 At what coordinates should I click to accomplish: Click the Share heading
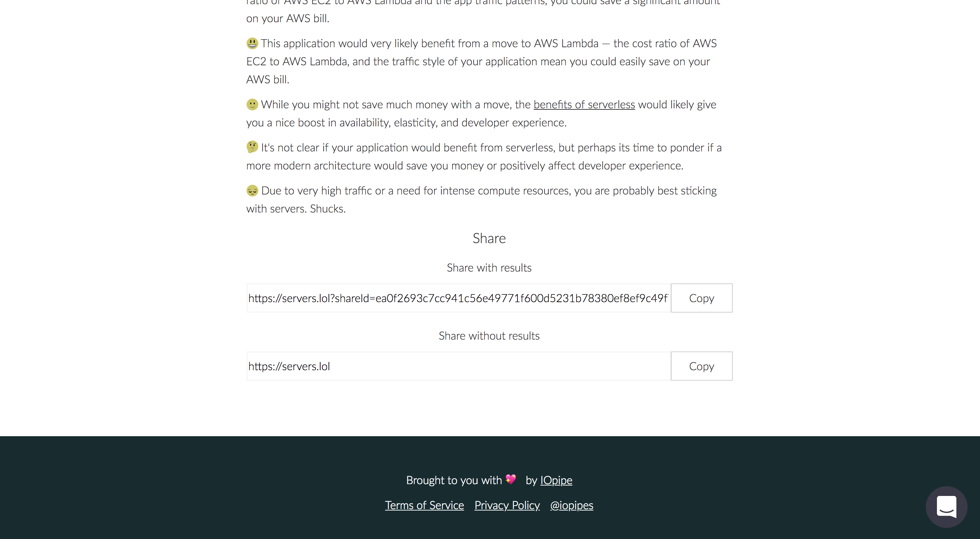[x=489, y=238]
